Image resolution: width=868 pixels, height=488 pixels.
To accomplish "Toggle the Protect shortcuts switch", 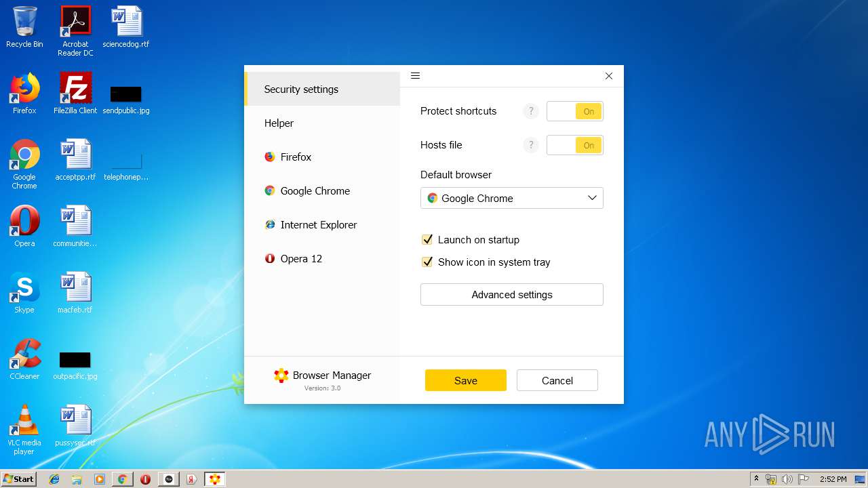I will 575,111.
